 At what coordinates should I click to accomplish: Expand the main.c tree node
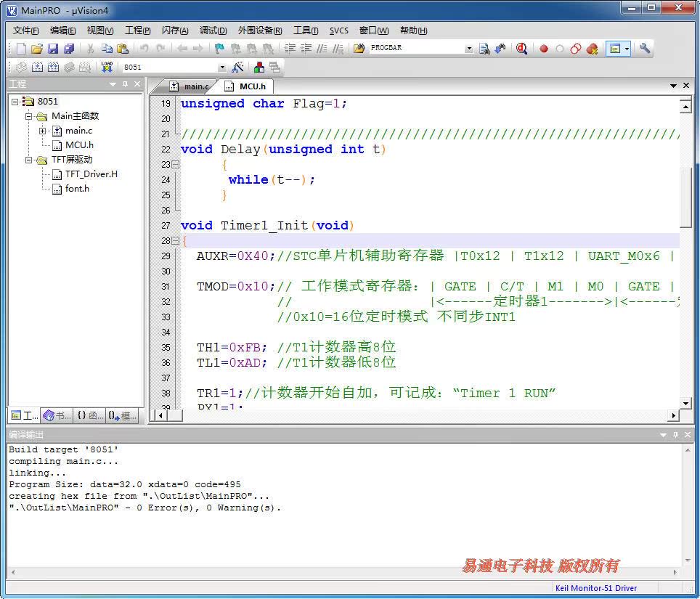[42, 131]
